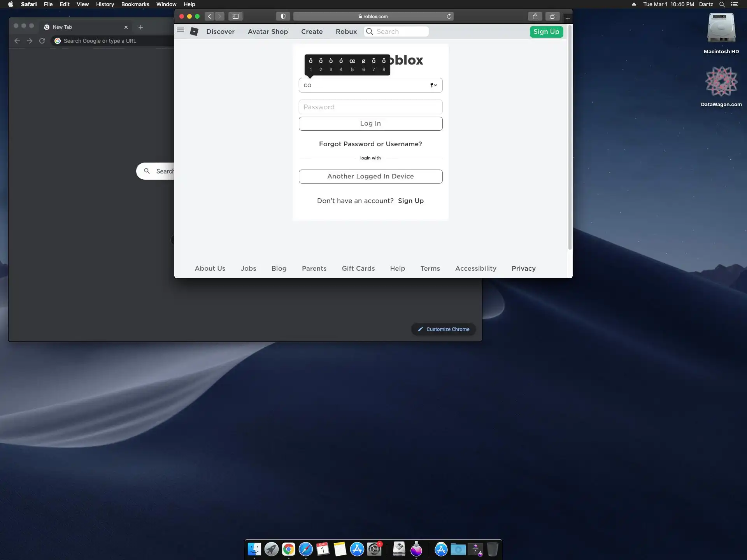Open the Bookmarks menu
This screenshot has width=747, height=560.
[135, 4]
